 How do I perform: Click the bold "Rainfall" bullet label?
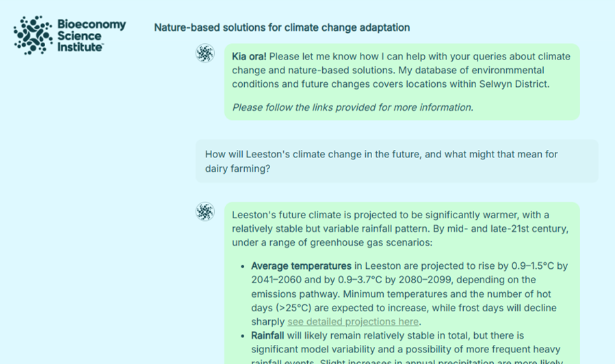pos(267,336)
